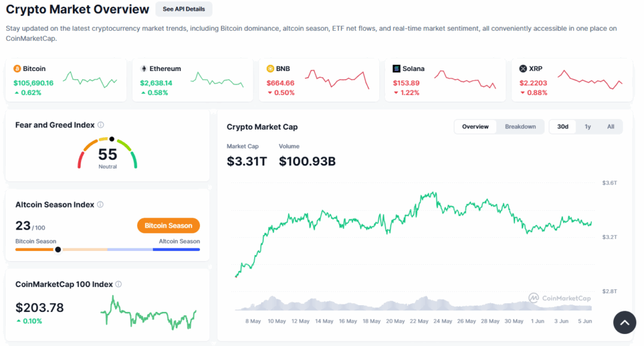Click Solana price $153.89
This screenshot has width=644, height=346.
coord(406,83)
